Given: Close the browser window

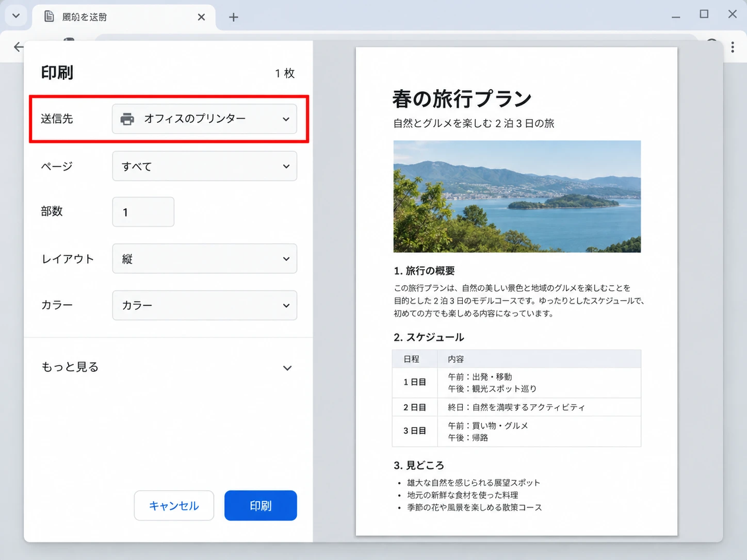Looking at the screenshot, I should pyautogui.click(x=733, y=14).
